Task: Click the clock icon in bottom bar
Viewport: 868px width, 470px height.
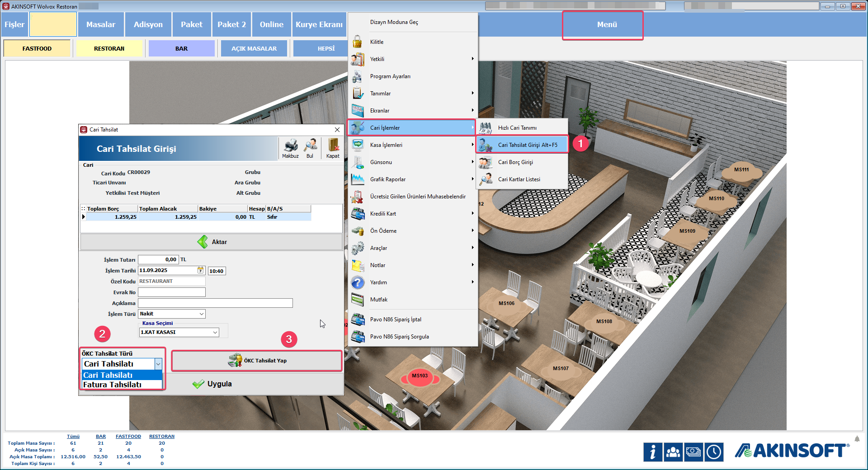Action: [714, 452]
